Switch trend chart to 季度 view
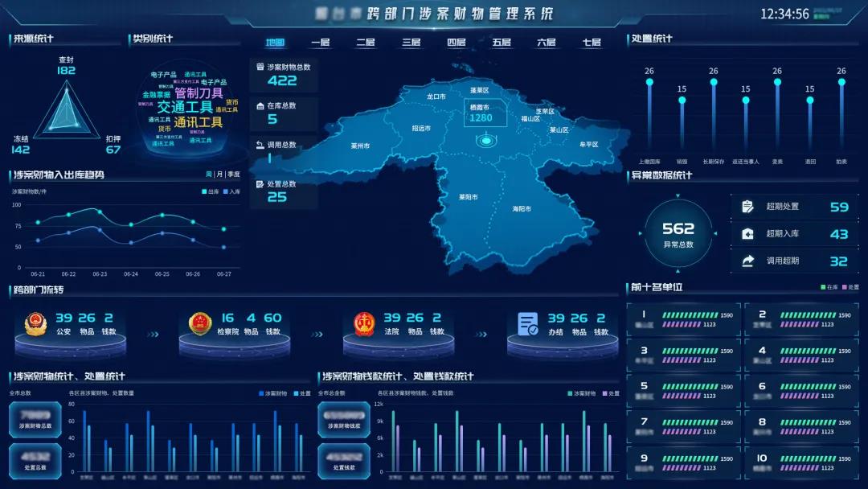This screenshot has height=489, width=868. point(233,174)
